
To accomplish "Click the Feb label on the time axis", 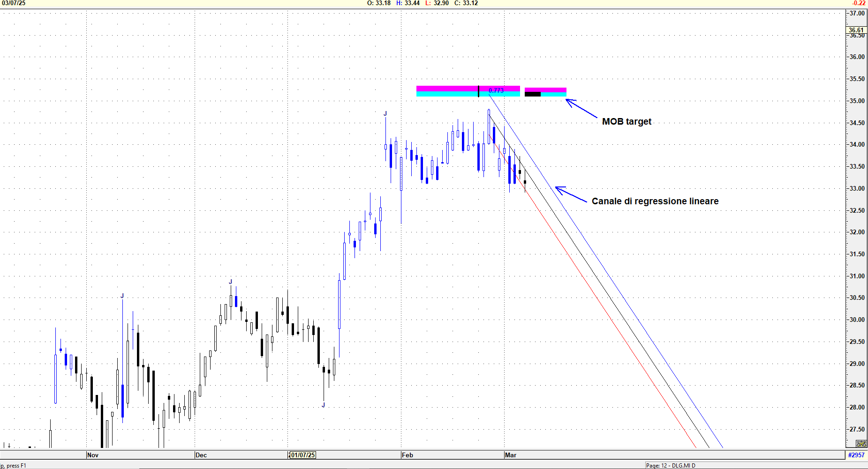I will pyautogui.click(x=408, y=455).
